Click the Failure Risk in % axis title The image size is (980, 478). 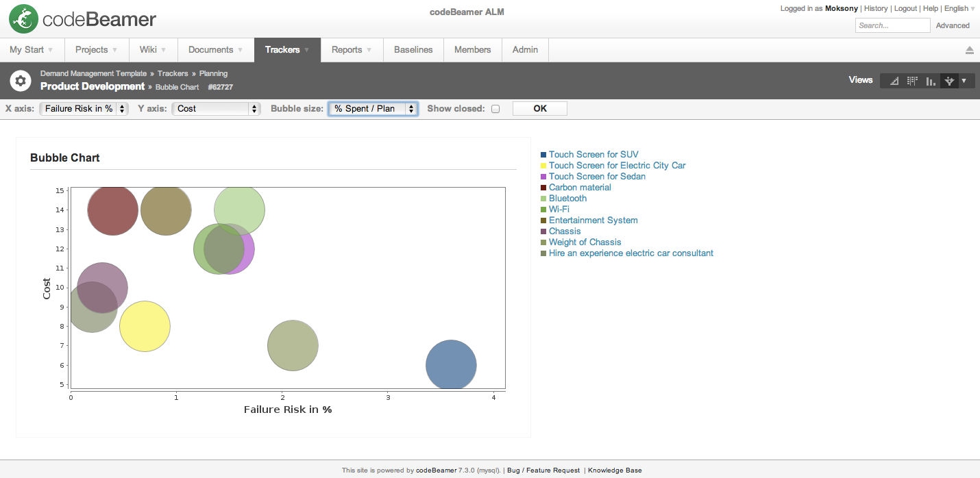[x=288, y=410]
